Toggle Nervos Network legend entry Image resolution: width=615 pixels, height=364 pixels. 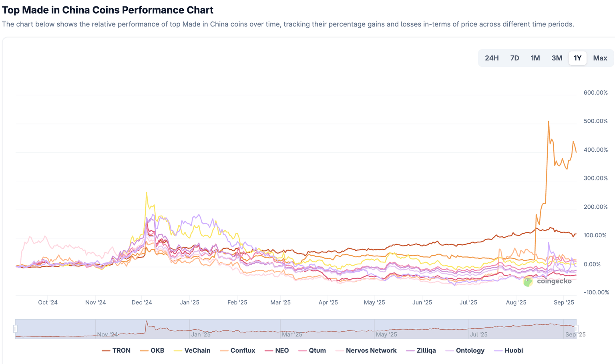366,350
